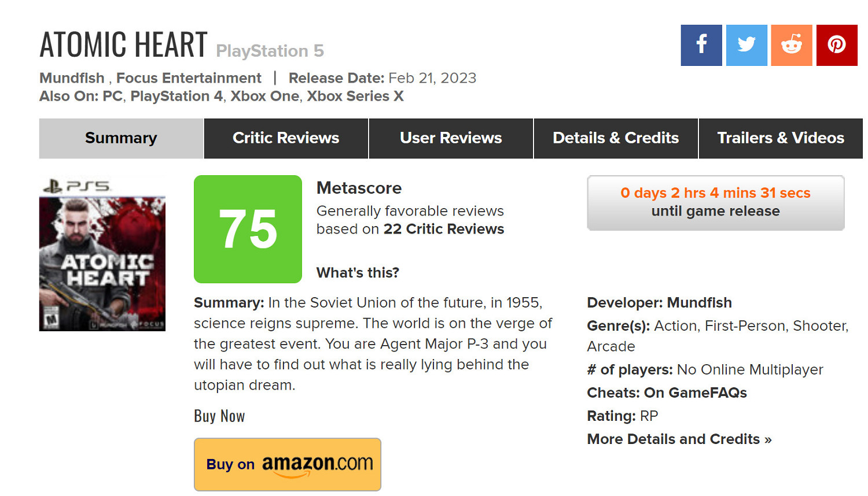Select the Summary tab
The image size is (868, 496).
[x=121, y=138]
